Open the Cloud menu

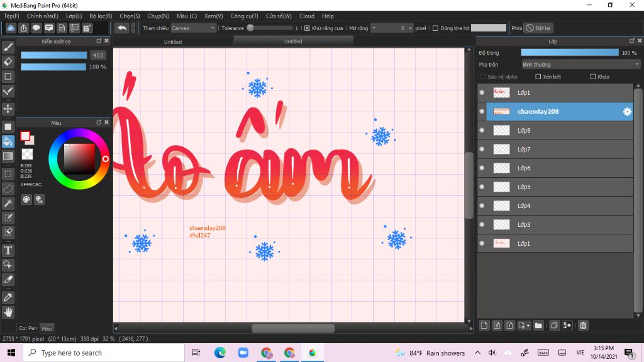[x=307, y=16]
